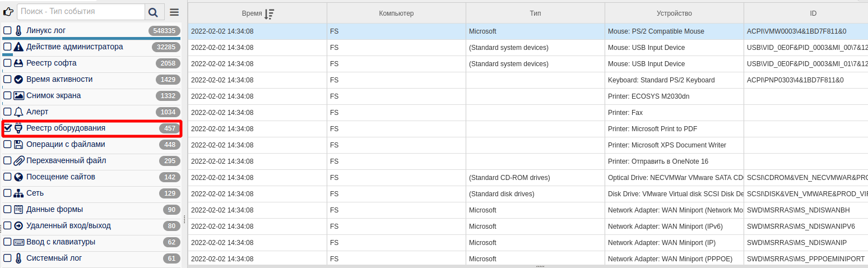Click the Компьютер column header
Image resolution: width=868 pixels, height=268 pixels.
396,13
